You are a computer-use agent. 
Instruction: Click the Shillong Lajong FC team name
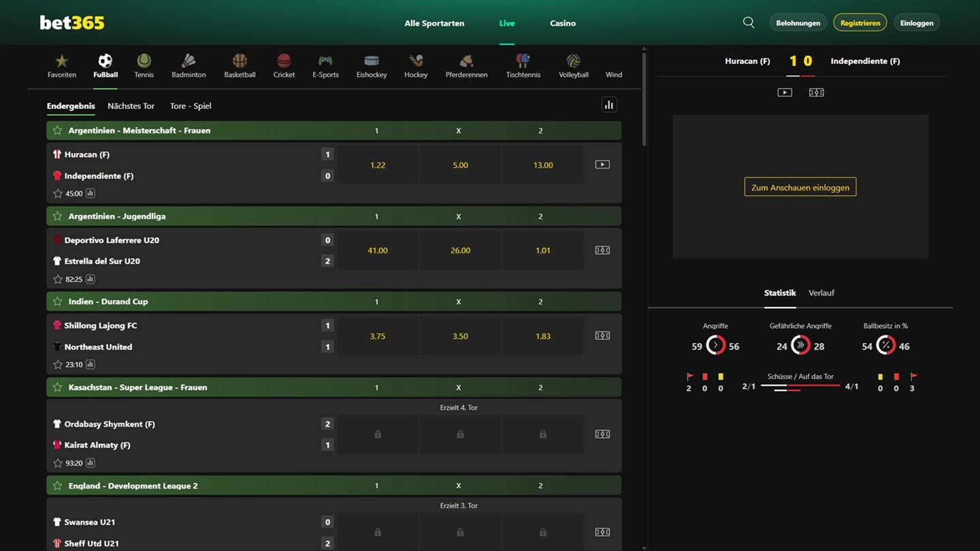(x=101, y=326)
